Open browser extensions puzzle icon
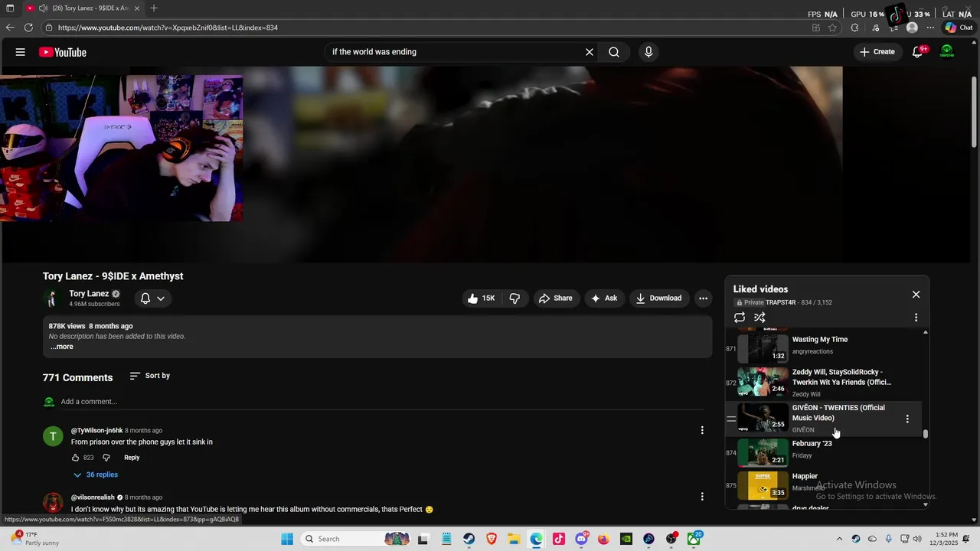This screenshot has width=980, height=551. pyautogui.click(x=855, y=28)
